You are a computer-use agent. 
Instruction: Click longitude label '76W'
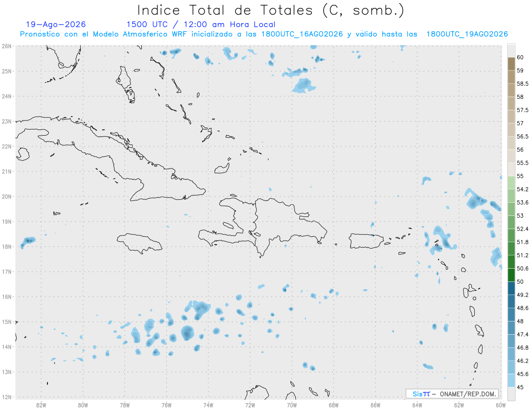[167, 404]
